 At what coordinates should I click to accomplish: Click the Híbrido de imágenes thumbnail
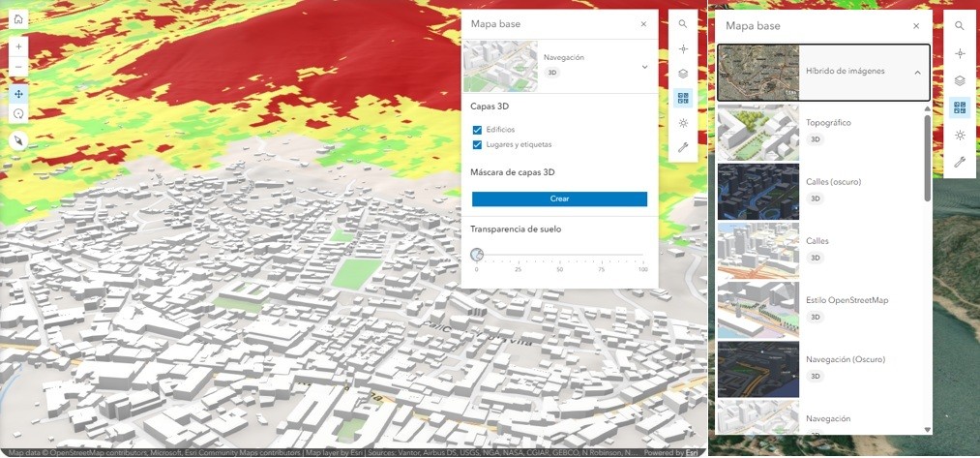pos(758,72)
